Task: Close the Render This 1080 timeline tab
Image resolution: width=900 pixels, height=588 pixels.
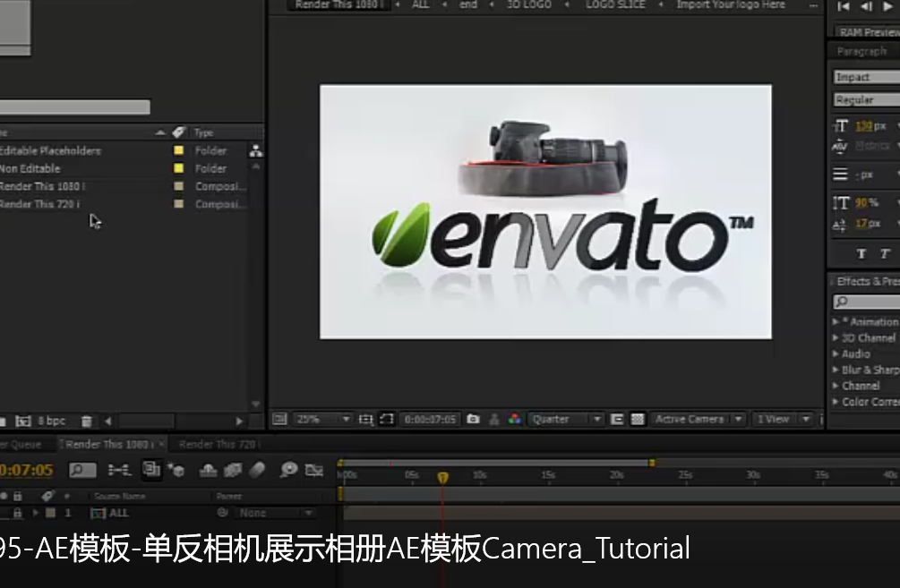Action: click(x=162, y=444)
